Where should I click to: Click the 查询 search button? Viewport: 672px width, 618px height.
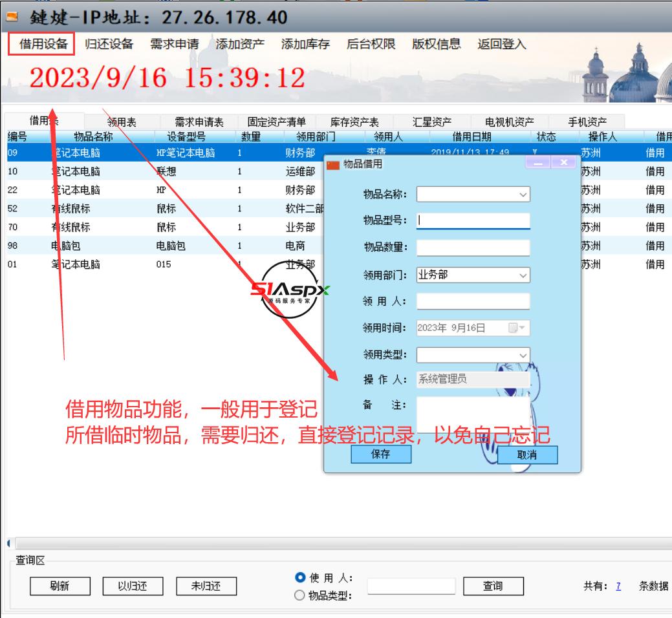click(495, 586)
